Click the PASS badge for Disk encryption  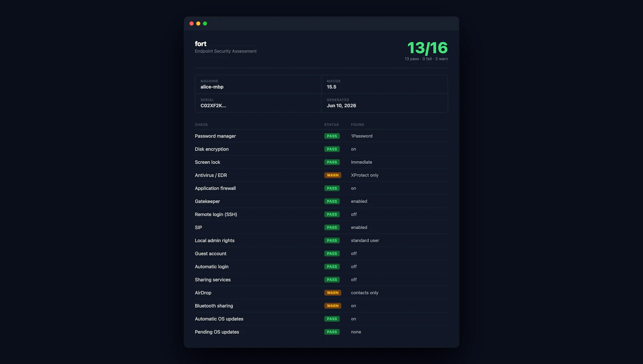332,149
